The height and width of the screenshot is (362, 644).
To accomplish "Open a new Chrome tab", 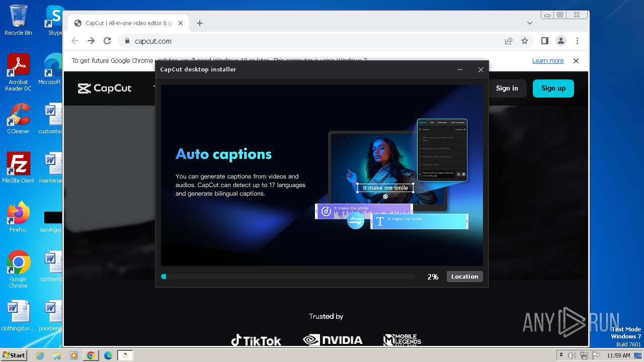I will point(200,23).
